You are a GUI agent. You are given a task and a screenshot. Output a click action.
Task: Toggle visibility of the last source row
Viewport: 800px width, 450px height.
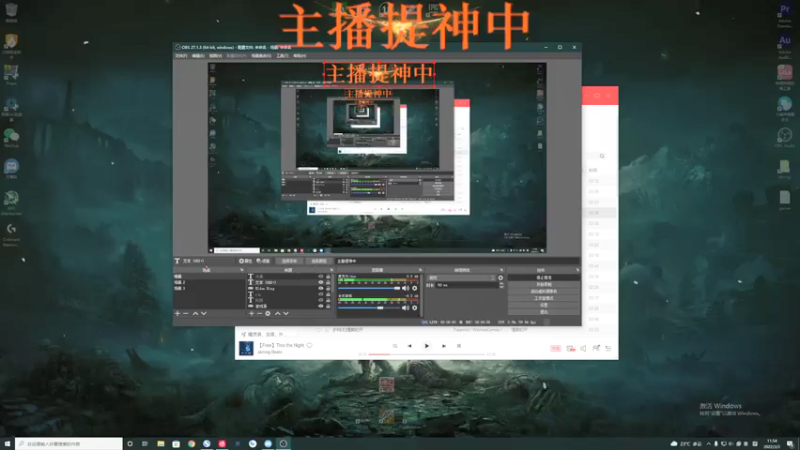(321, 306)
